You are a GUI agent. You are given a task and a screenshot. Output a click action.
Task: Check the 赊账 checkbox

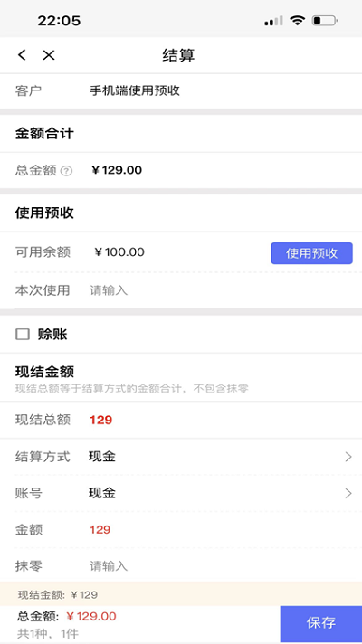pyautogui.click(x=23, y=335)
